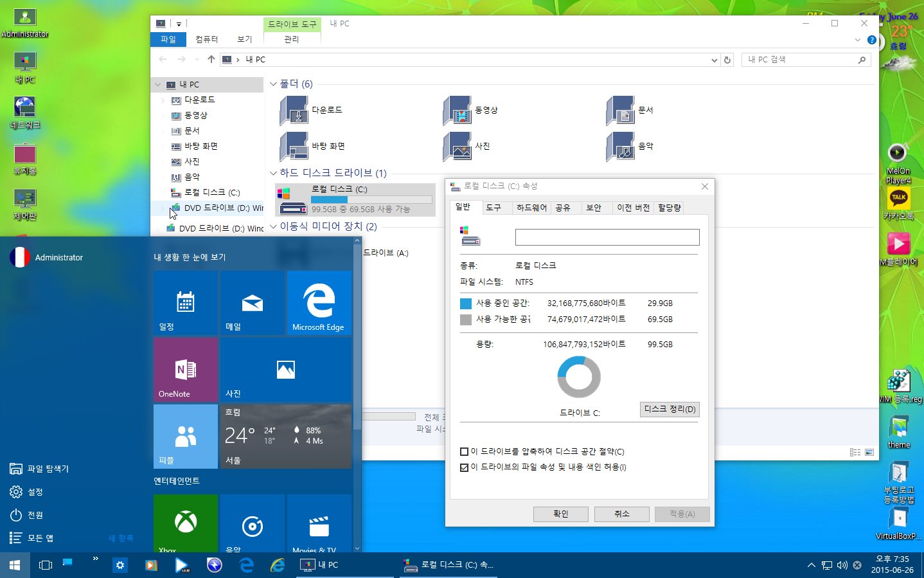The width and height of the screenshot is (924, 578).
Task: Click the 취소 button in properties
Action: click(x=621, y=514)
